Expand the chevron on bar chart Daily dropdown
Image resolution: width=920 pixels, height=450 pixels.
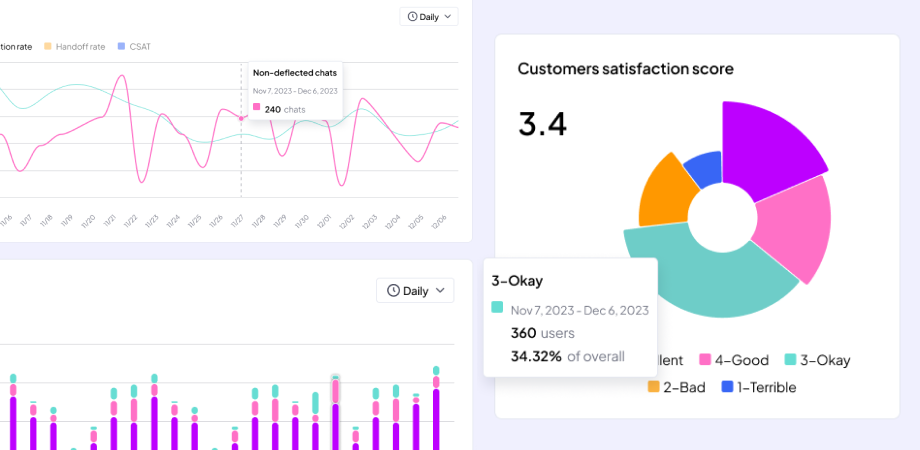pyautogui.click(x=440, y=291)
